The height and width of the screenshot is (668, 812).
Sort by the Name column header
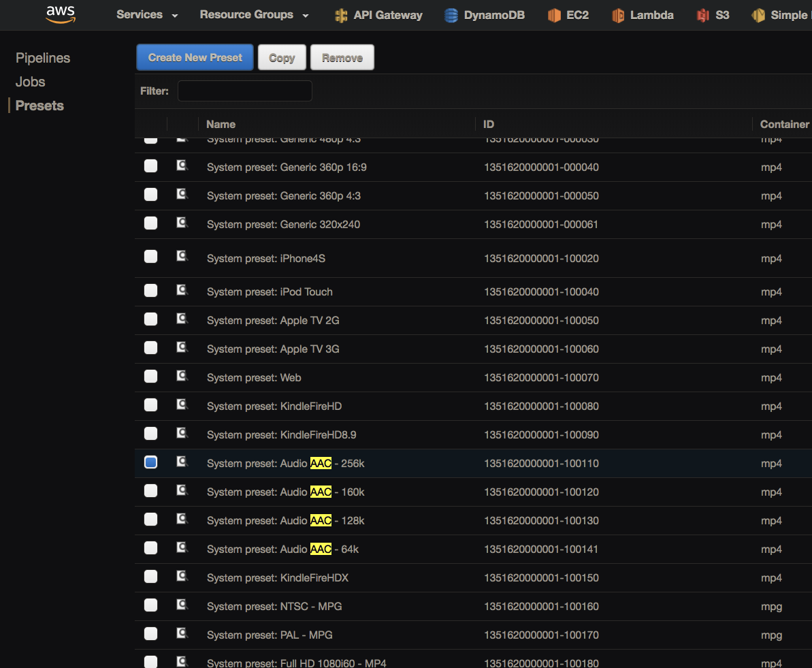[x=221, y=125]
